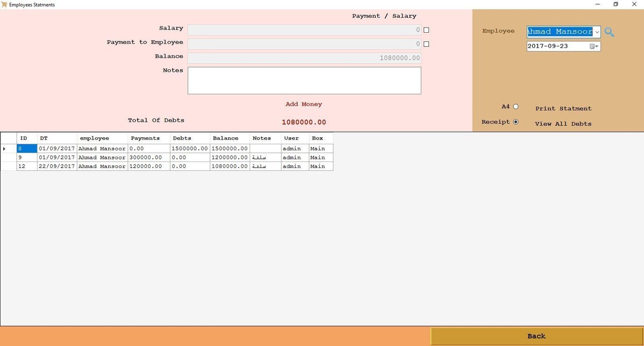Click the app icon in title bar
The height and width of the screenshot is (346, 644).
click(4, 4)
